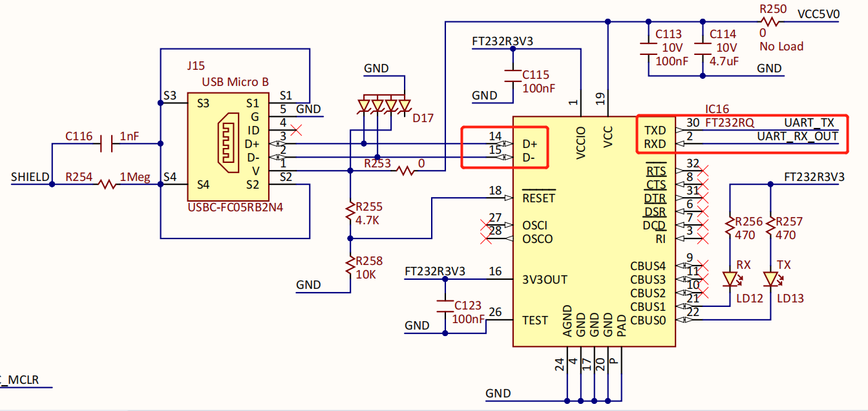
Task: Select the FT232R3V3 label above C115
Action: pos(502,42)
